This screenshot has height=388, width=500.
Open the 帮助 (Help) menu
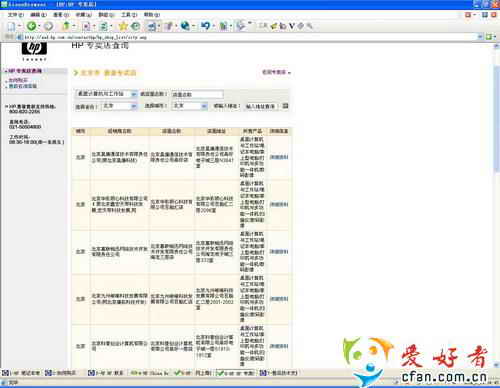click(x=152, y=15)
